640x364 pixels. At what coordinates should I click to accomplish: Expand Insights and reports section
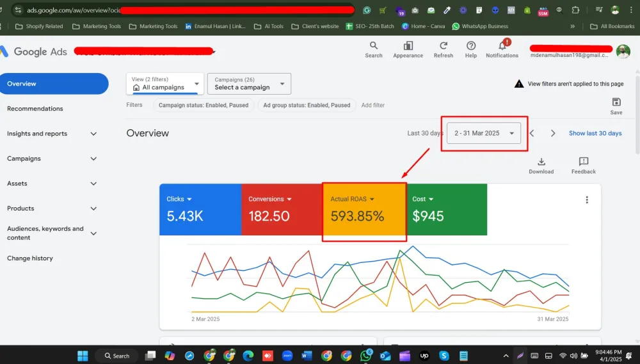[93, 134]
